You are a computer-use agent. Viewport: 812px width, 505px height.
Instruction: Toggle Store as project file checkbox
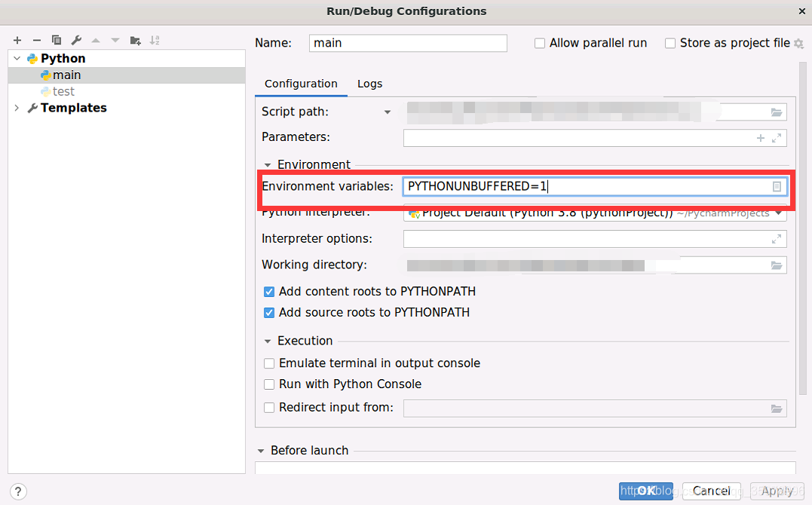coord(670,43)
